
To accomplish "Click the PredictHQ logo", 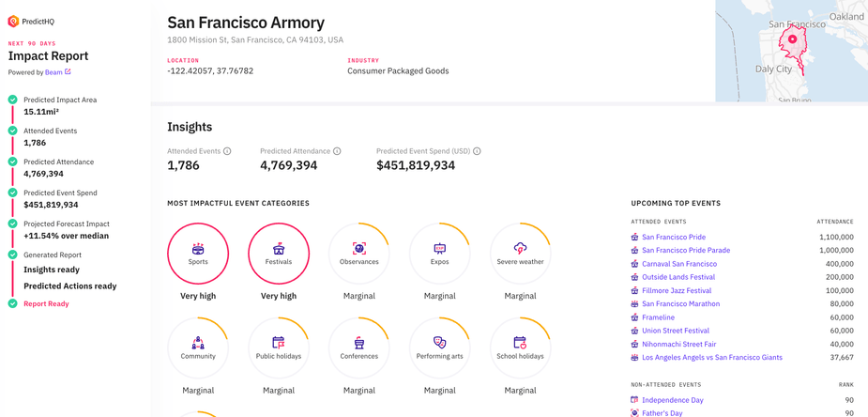I will pos(31,22).
